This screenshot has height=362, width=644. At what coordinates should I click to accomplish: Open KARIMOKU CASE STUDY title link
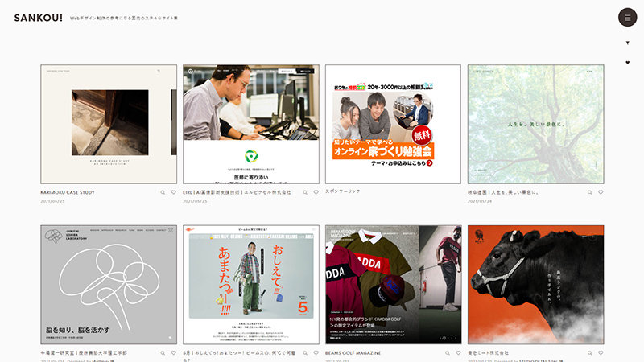(x=68, y=192)
